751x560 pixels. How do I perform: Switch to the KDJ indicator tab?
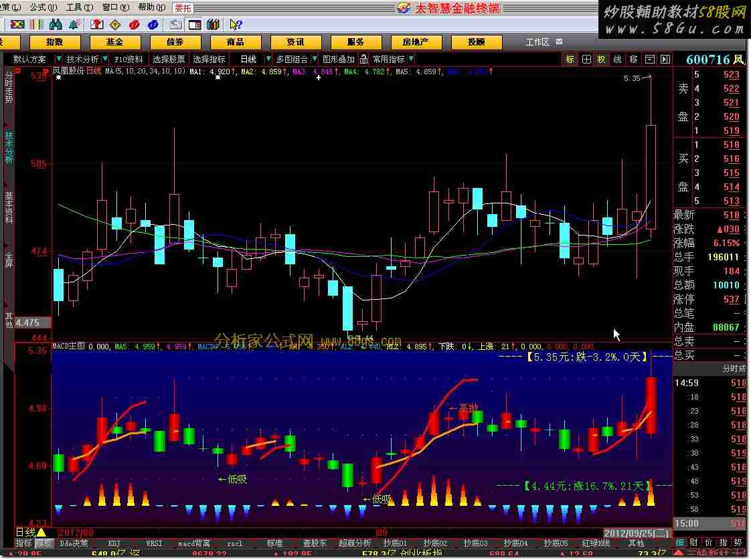pyautogui.click(x=114, y=543)
